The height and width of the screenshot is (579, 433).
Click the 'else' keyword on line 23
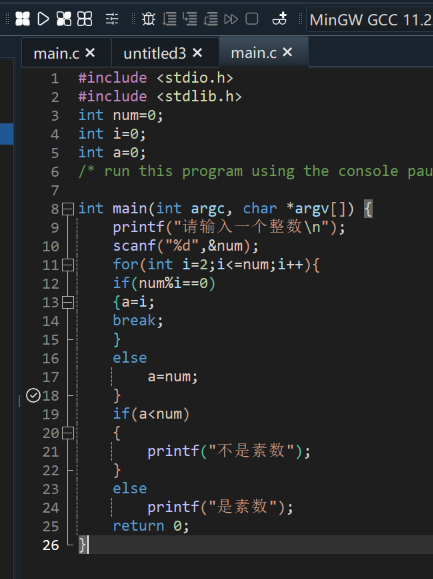pyautogui.click(x=130, y=489)
